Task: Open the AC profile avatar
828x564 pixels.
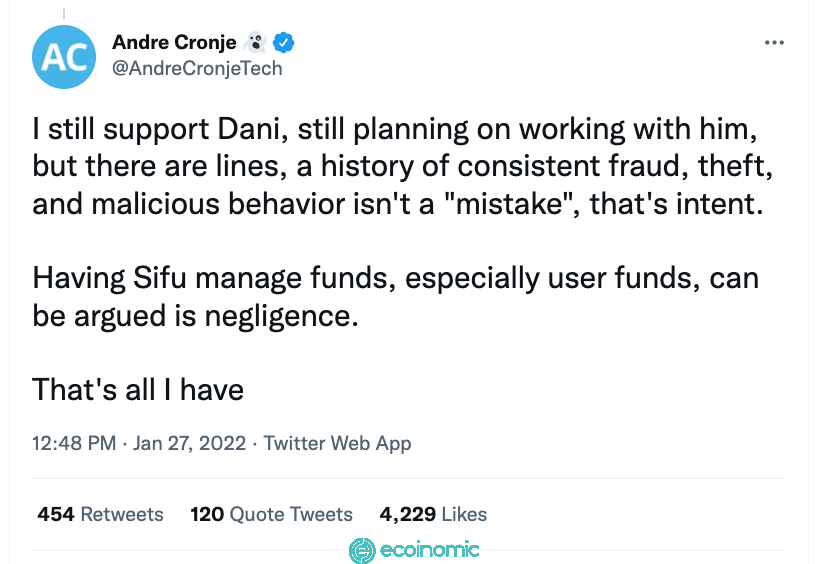Action: click(64, 57)
